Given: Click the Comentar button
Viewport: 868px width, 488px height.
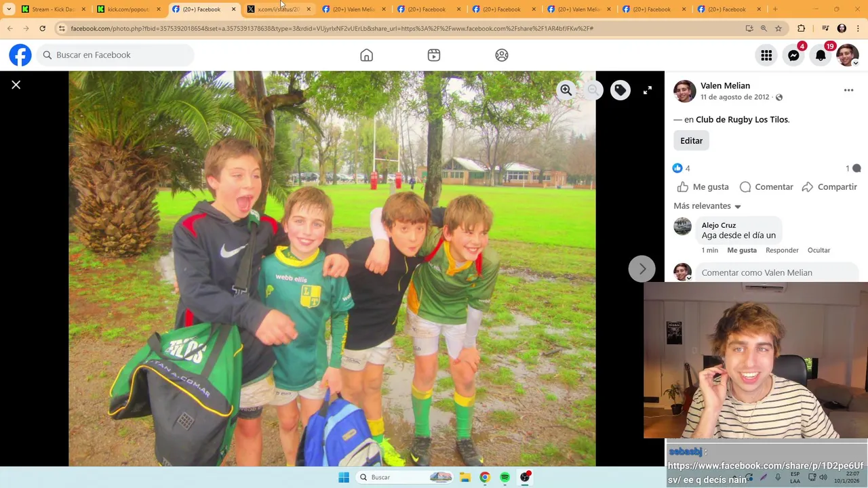Looking at the screenshot, I should click(x=766, y=187).
